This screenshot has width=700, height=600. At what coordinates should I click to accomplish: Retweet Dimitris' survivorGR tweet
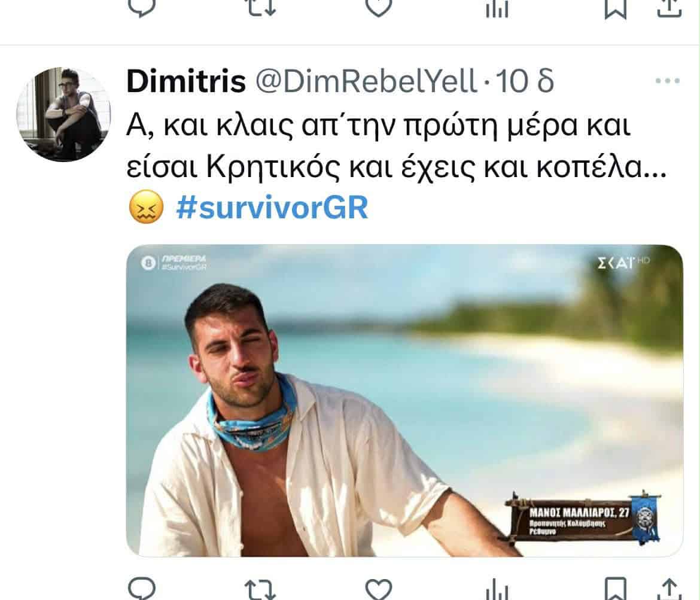[x=261, y=589]
